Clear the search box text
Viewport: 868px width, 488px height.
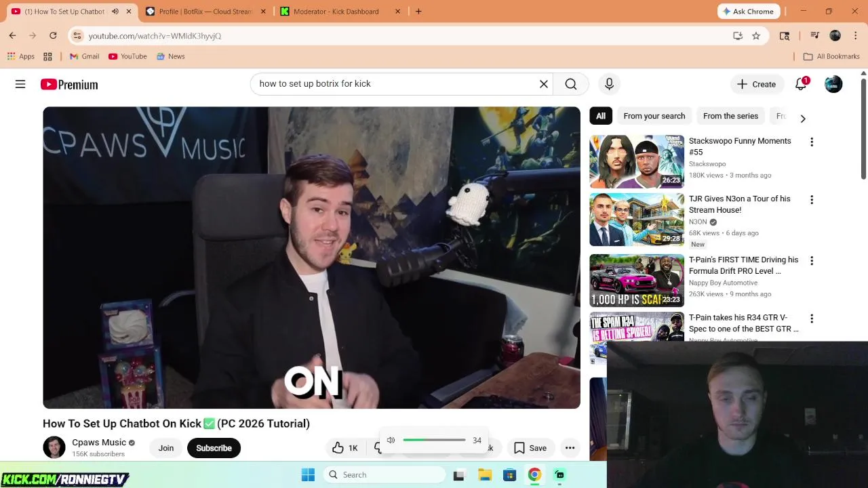pyautogui.click(x=543, y=84)
